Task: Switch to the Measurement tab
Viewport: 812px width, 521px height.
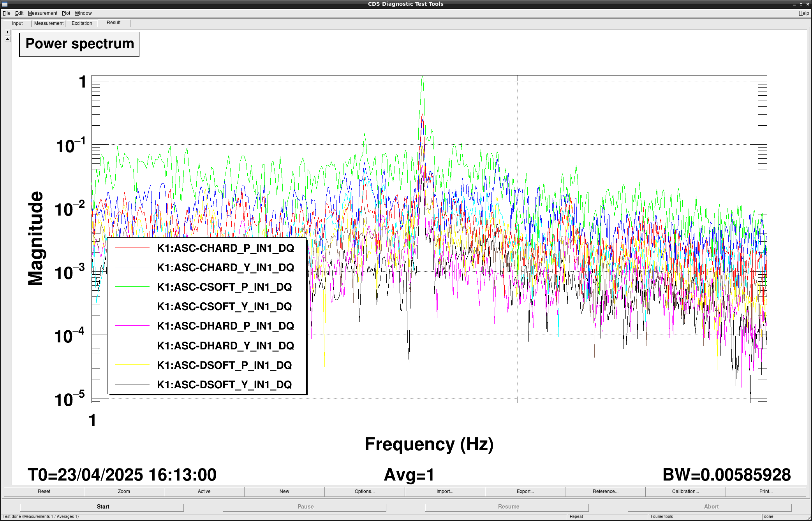Action: coord(49,23)
